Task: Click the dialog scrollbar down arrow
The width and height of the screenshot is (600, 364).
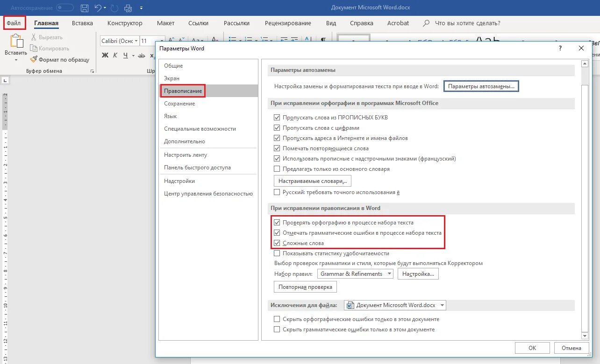Action: coord(585,336)
